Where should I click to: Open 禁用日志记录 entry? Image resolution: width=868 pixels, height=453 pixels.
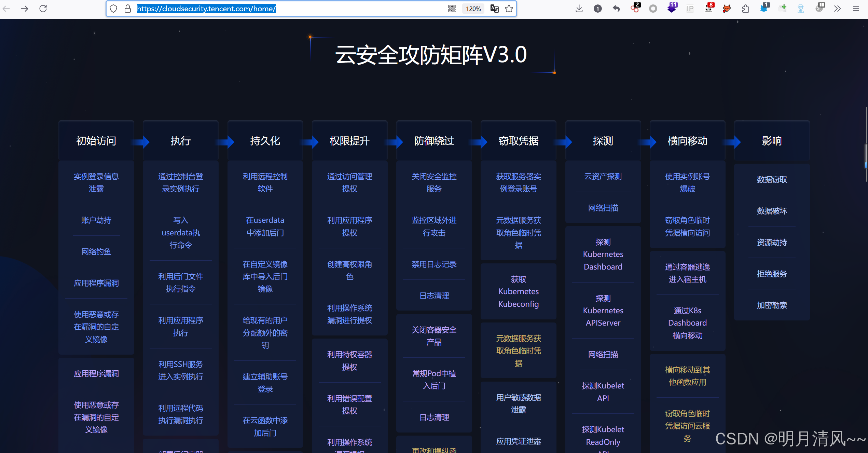coord(434,264)
